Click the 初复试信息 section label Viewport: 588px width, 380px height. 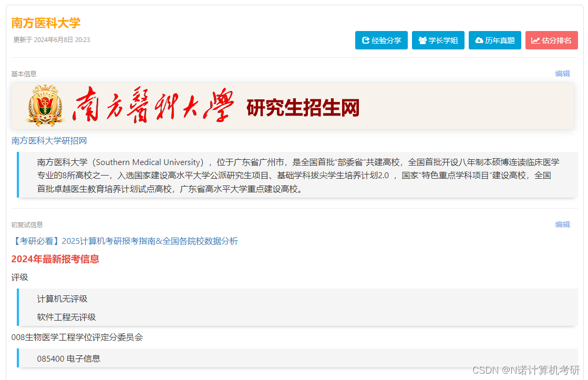pos(27,225)
